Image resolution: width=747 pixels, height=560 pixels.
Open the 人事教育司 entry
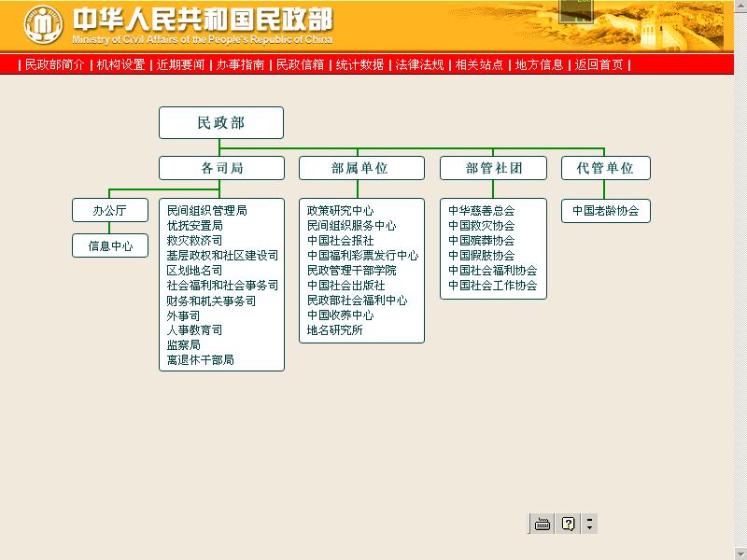(x=194, y=330)
